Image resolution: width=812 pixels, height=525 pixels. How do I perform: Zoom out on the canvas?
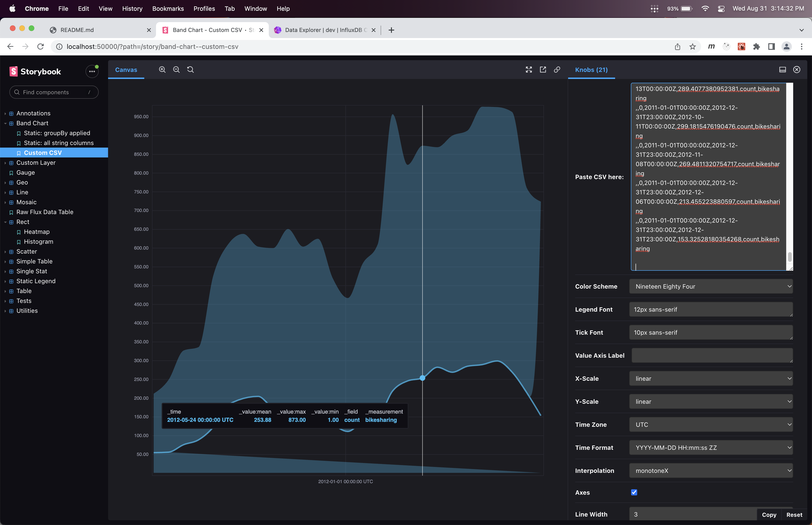(x=176, y=69)
